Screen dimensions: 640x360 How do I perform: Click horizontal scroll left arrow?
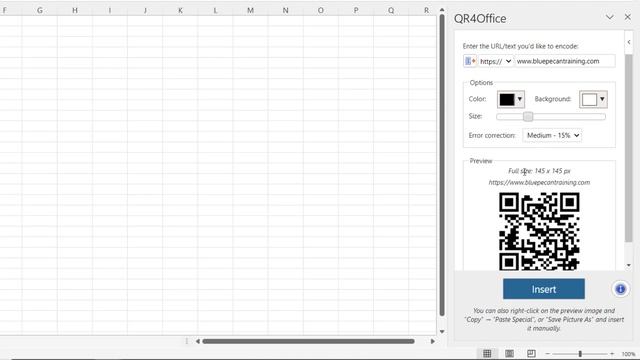point(198,341)
